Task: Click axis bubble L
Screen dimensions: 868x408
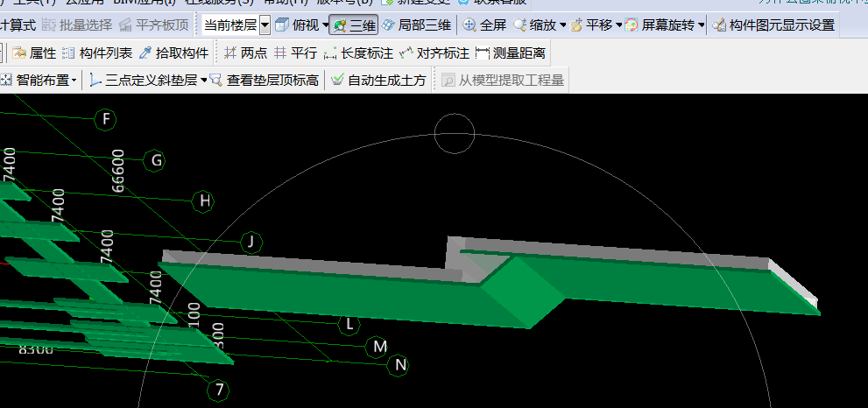Action: [349, 325]
